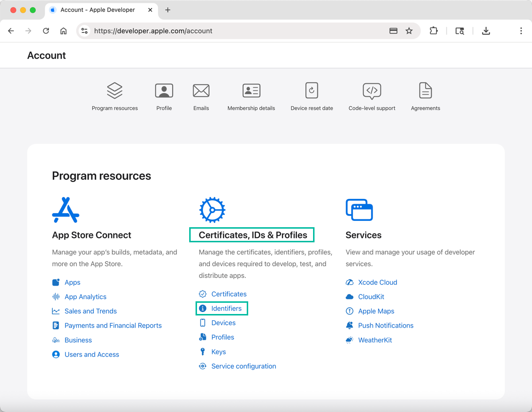Open the browser downloads icon
This screenshot has height=412, width=532.
pos(486,31)
